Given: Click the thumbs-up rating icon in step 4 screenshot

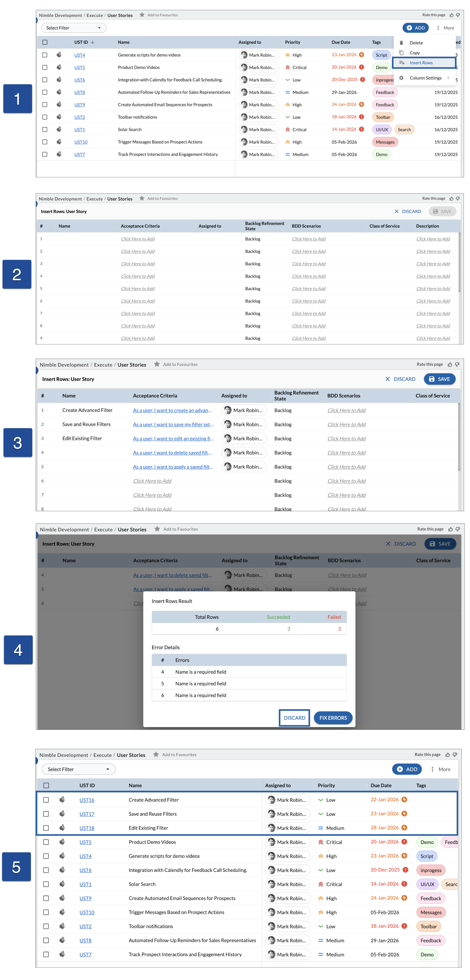Looking at the screenshot, I should click(451, 529).
